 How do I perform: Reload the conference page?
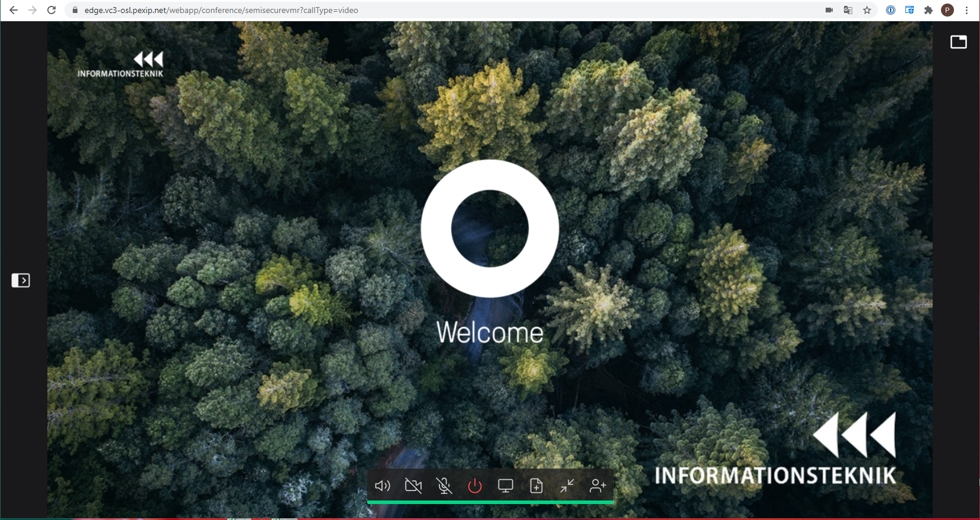pos(51,10)
